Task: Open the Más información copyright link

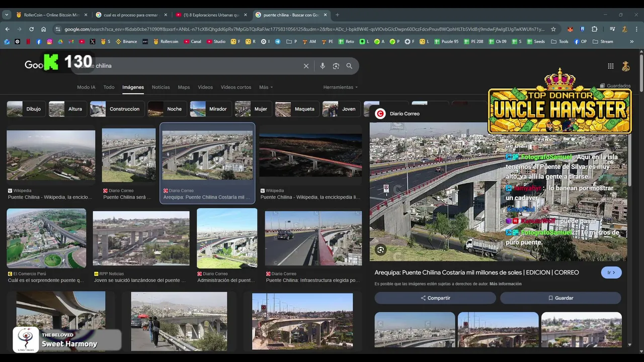Action: [x=505, y=284]
